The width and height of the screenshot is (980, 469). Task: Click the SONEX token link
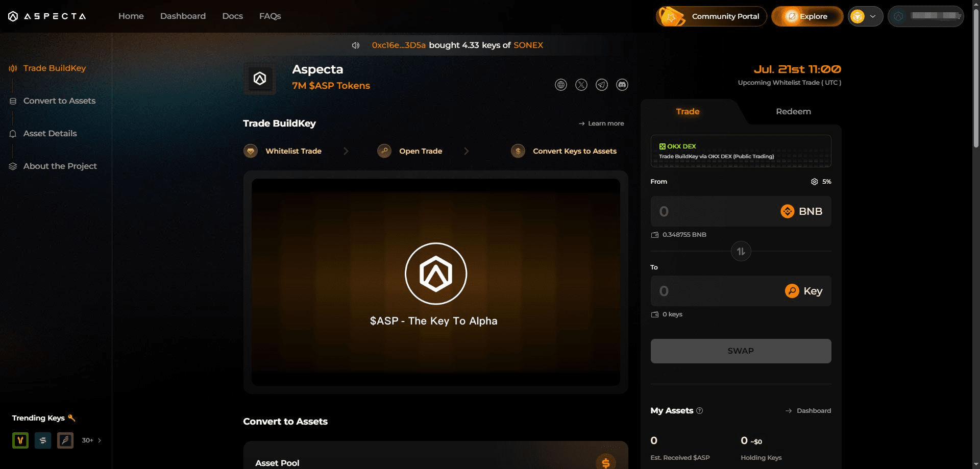pos(528,45)
